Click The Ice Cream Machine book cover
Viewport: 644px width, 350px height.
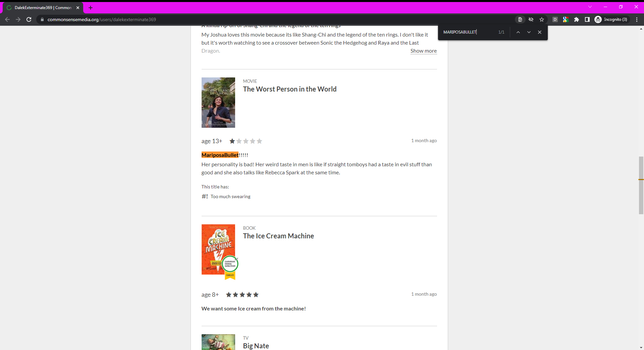click(x=218, y=249)
